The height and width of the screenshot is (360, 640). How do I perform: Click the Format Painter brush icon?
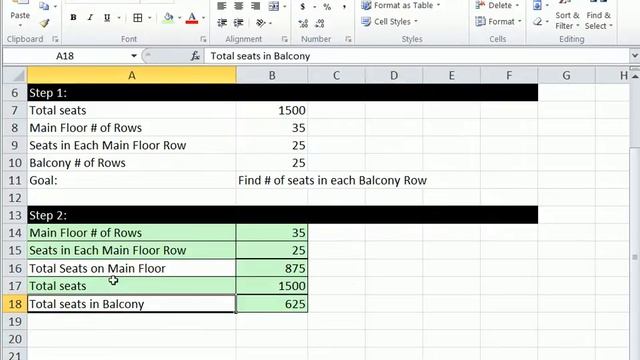44,23
